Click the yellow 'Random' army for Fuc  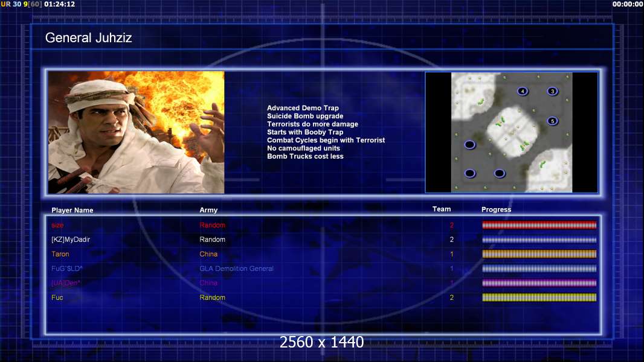212,297
